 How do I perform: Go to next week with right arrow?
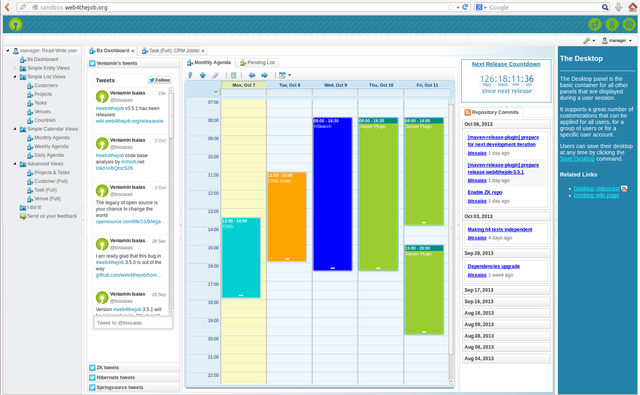tap(264, 75)
